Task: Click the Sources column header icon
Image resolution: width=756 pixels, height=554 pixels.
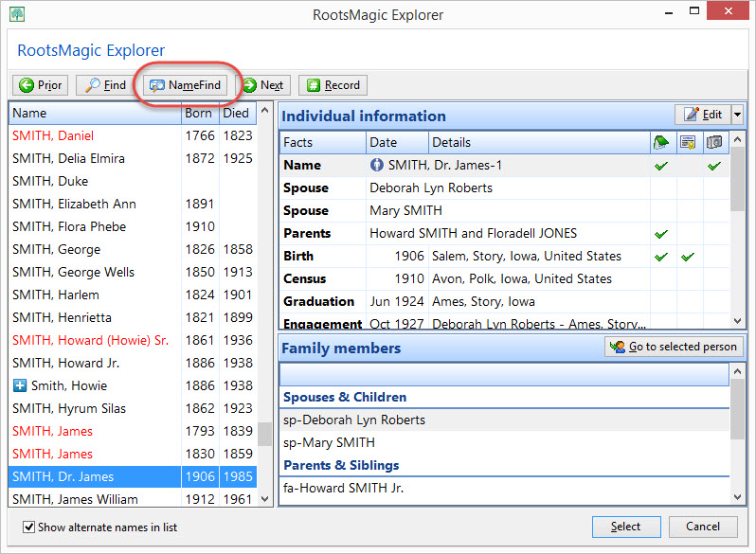Action: pos(688,142)
